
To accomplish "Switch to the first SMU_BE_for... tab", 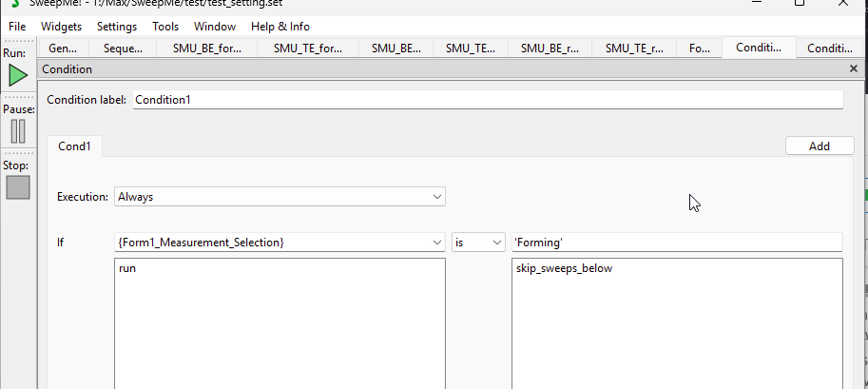I will point(206,49).
